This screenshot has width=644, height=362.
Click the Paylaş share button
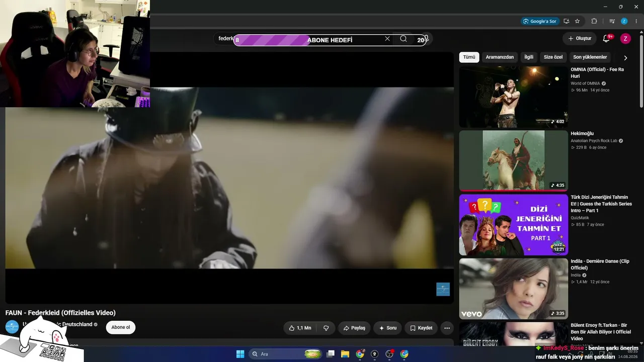click(354, 328)
